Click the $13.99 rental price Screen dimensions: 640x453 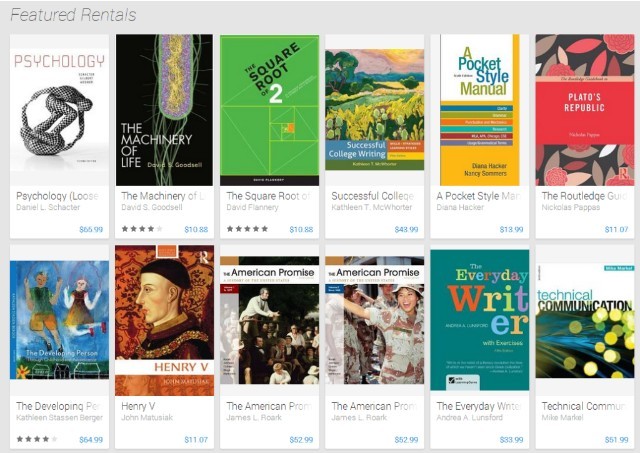(x=511, y=229)
